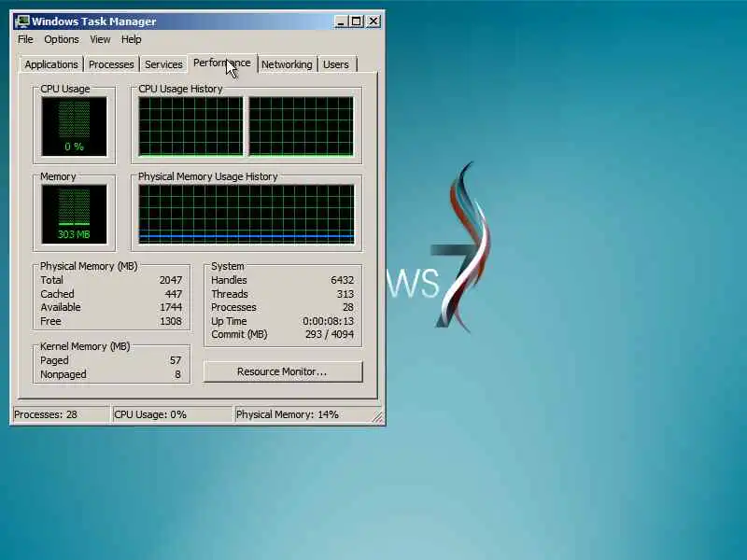Click the Available memory value 1744
This screenshot has height=560, width=747.
(x=171, y=307)
